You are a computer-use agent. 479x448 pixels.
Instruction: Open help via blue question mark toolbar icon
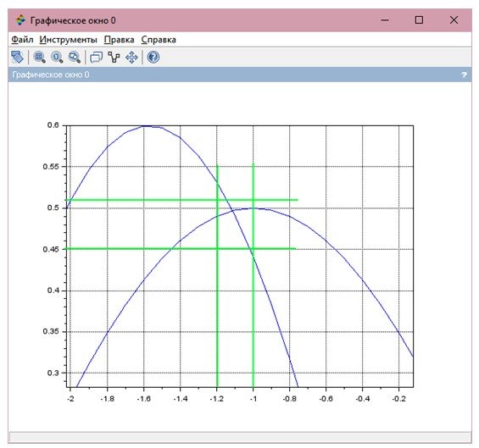(153, 57)
